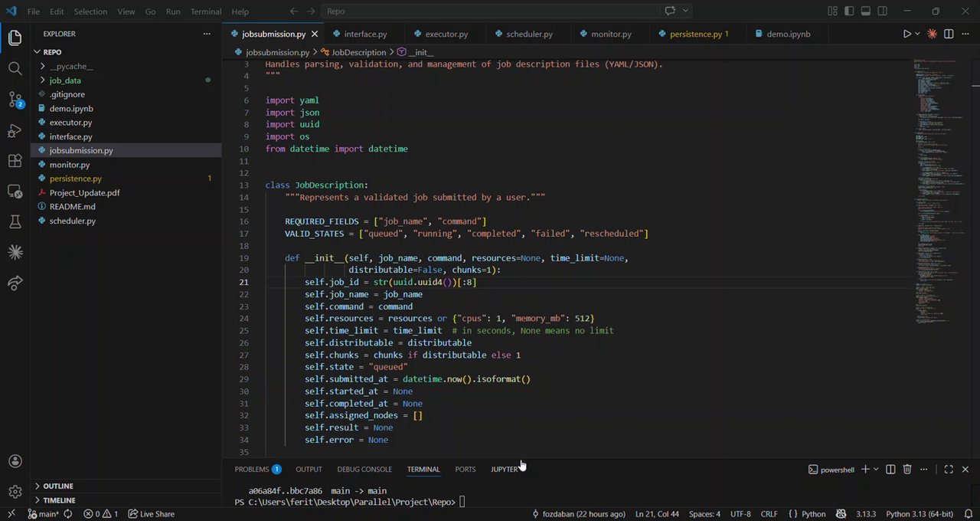Open the remote window icon in status bar
This screenshot has width=980, height=521.
point(11,514)
